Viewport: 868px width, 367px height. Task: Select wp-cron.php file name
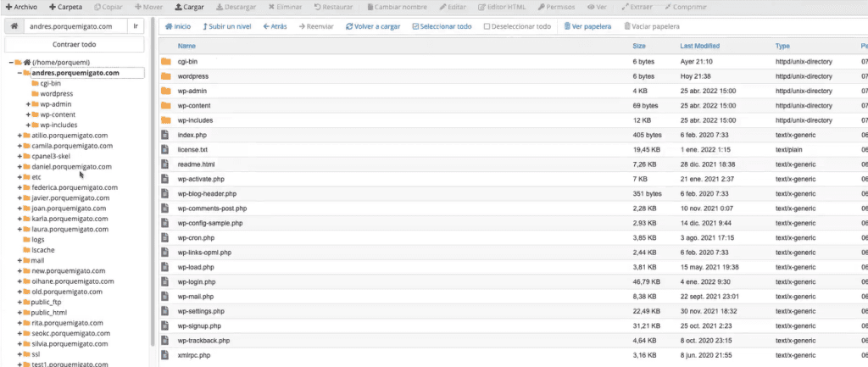point(196,238)
